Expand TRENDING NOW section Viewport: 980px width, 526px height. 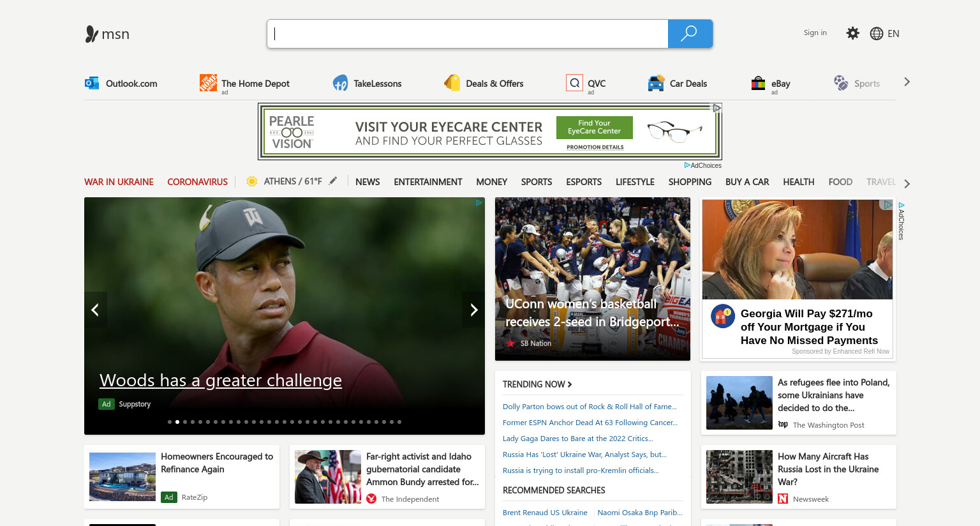coord(537,384)
